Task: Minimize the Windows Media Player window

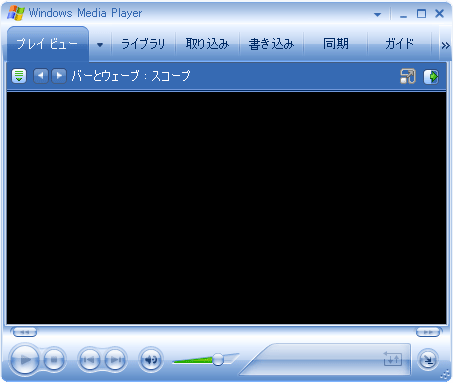Action: [403, 14]
